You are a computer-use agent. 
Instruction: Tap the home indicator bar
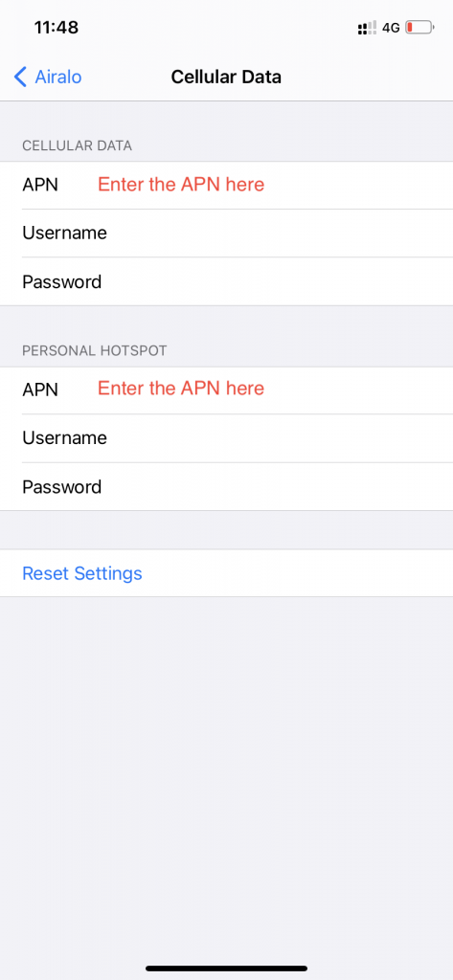coord(226,969)
